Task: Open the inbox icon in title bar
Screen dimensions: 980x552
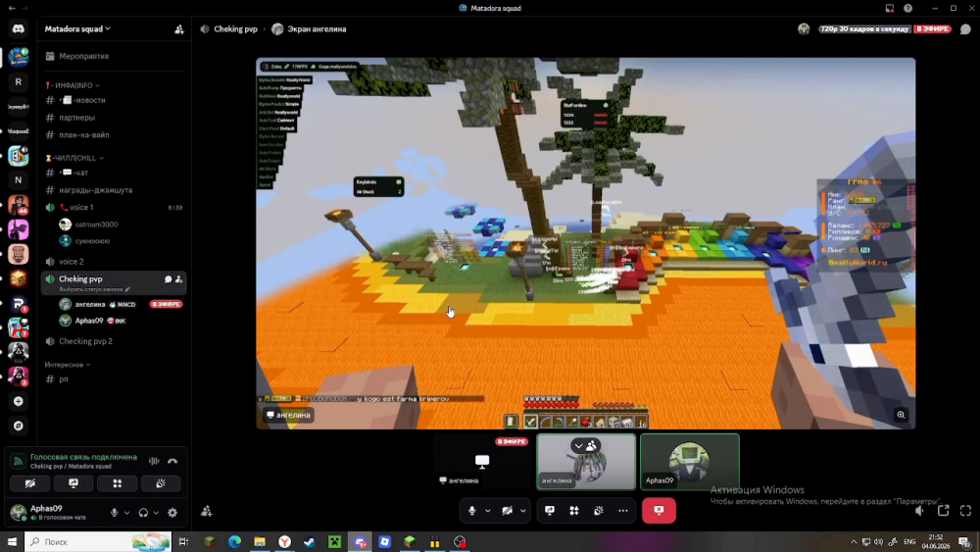Action: point(890,8)
